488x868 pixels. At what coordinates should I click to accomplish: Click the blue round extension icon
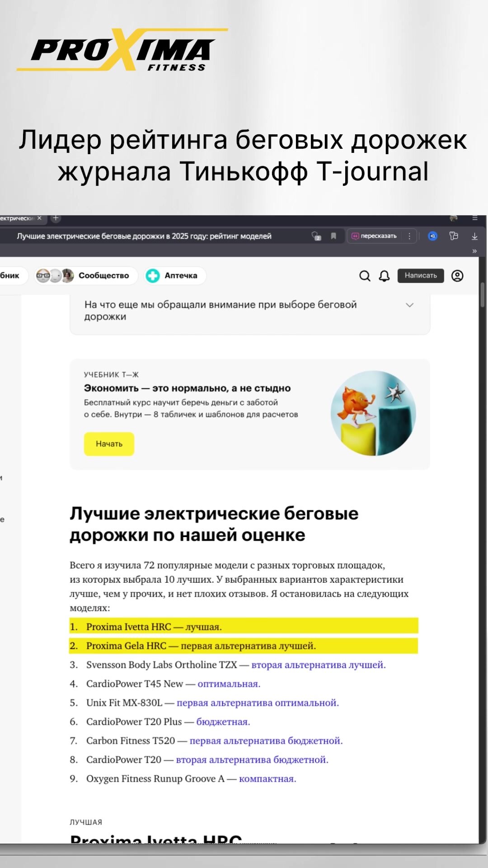point(432,236)
